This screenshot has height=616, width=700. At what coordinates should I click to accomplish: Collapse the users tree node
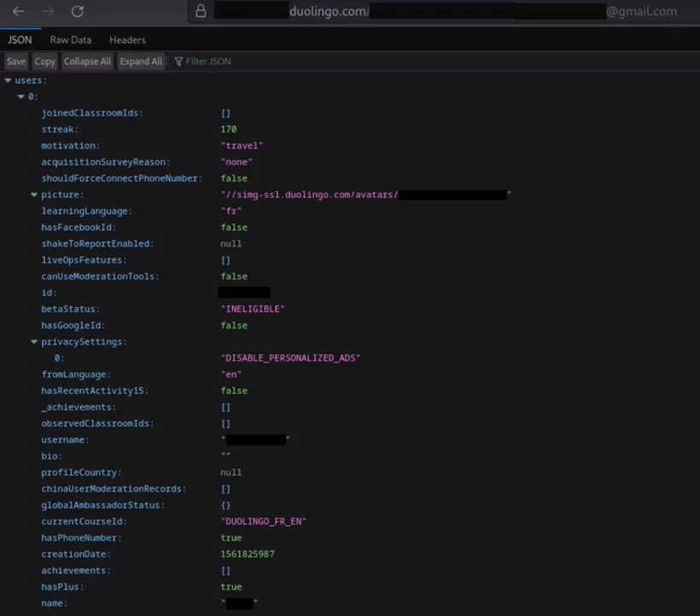(8, 80)
